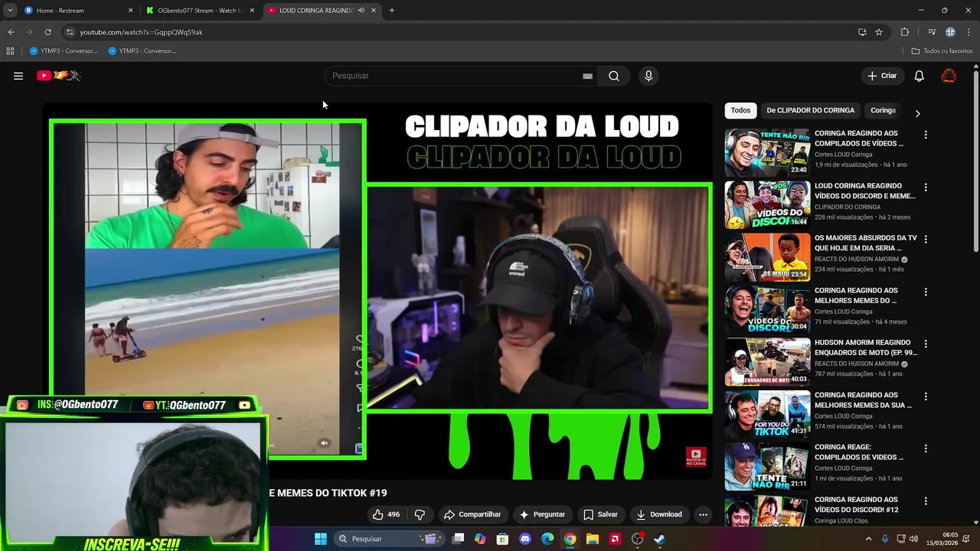Open the 'FOR YOU DO TIKTOK' 41:31 thumbnail
Image resolution: width=980 pixels, height=551 pixels.
point(767,414)
